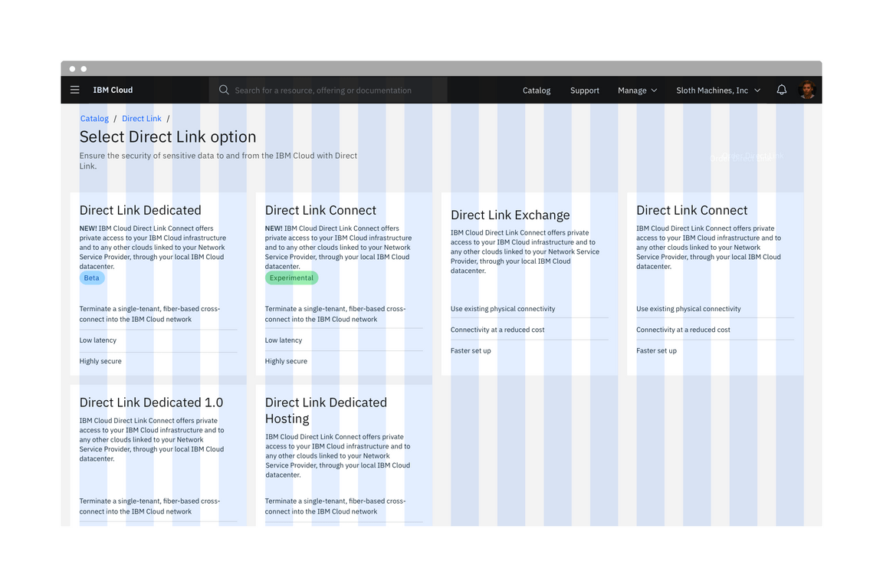The height and width of the screenshot is (588, 883).
Task: Click the Select Direct Link option heading
Action: 168,137
